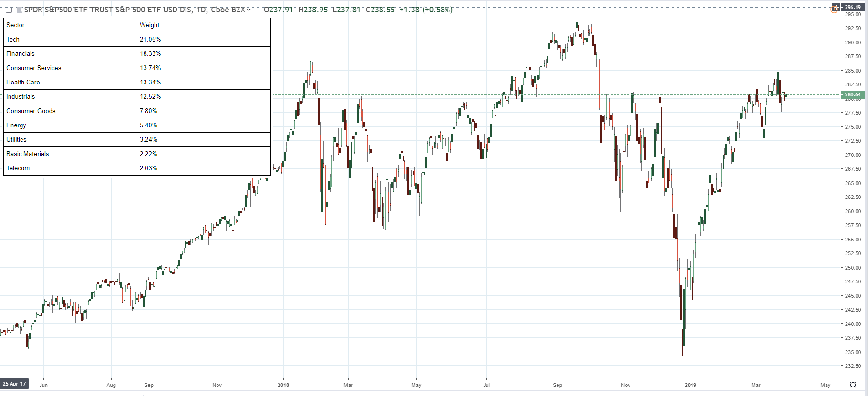Image resolution: width=868 pixels, height=396 pixels.
Task: Click the 2019 marker on time axis
Action: [x=690, y=385]
